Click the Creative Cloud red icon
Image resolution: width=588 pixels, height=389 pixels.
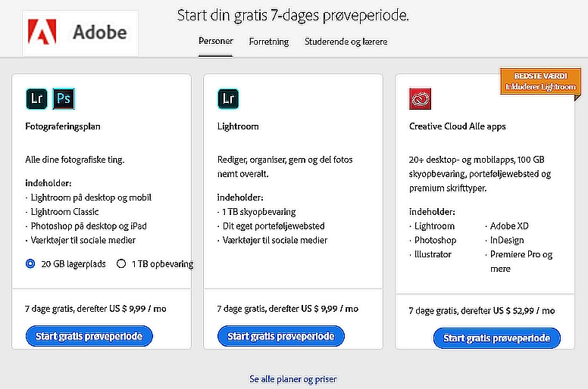420,99
